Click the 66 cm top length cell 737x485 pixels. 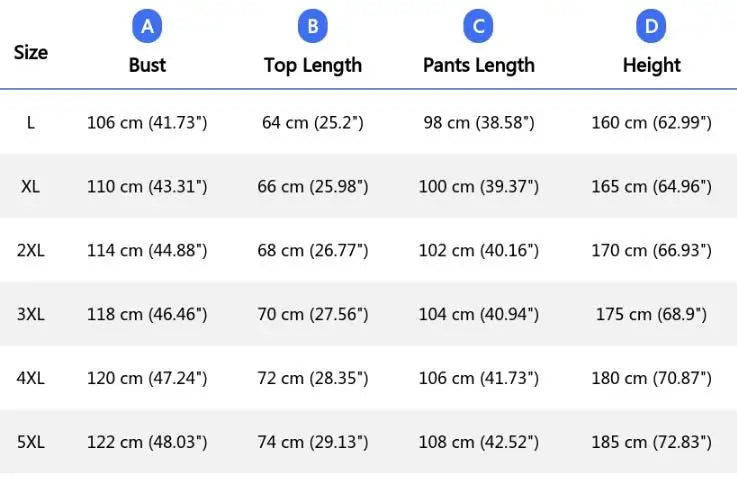312,186
